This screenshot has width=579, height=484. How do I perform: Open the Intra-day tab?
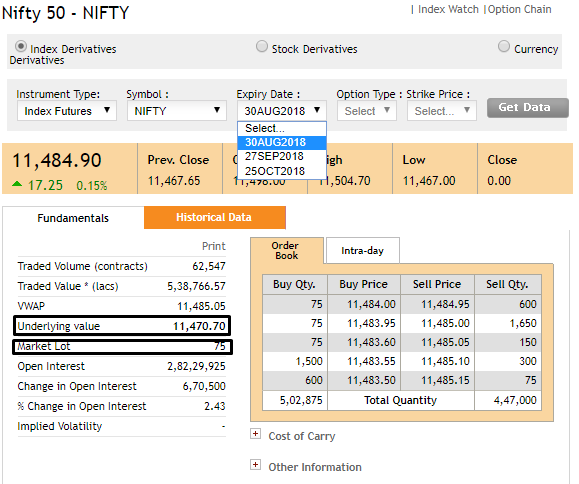pos(363,251)
